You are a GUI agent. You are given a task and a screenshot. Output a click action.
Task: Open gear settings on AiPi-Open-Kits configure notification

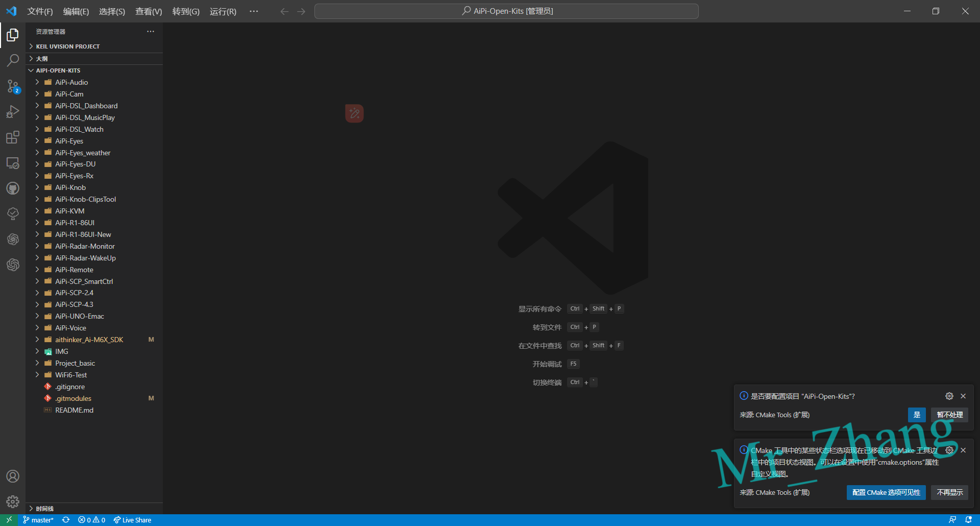[x=949, y=396]
